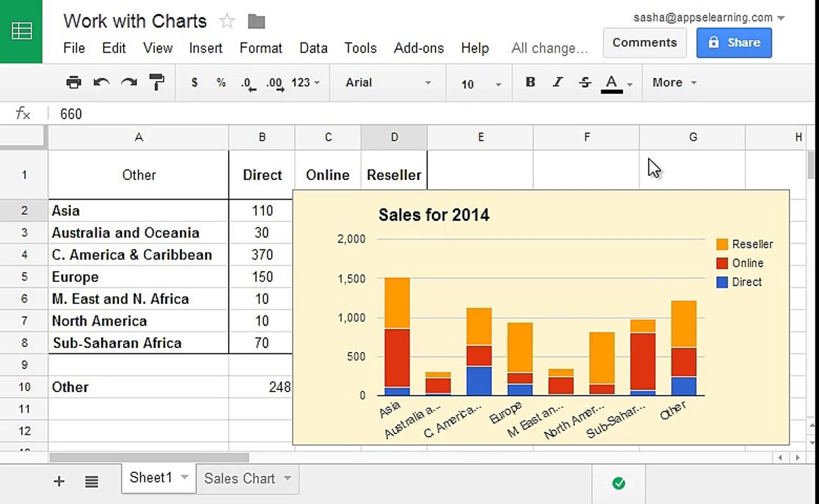The image size is (819, 504).
Task: Select cell containing Asia
Action: 139,211
